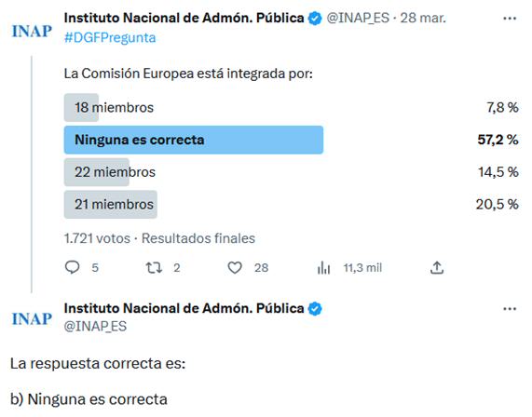Like the poll tweet using the heart icon
This screenshot has height=417, width=532.
coord(235,268)
